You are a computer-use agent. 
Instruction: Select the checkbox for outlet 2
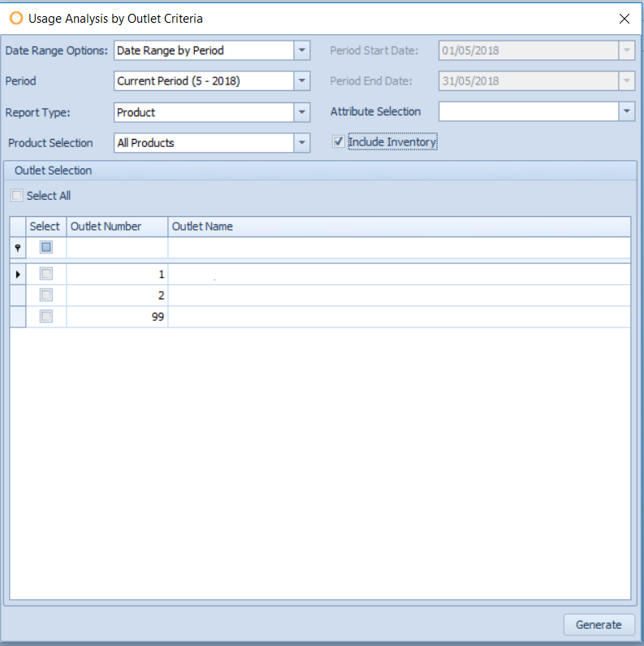(46, 295)
